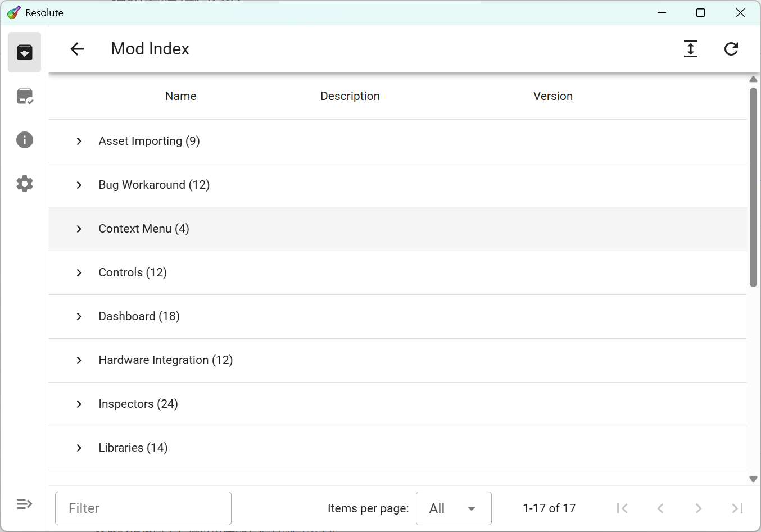Click the back arrow beside Mod Index
This screenshot has width=761, height=532.
pos(77,49)
